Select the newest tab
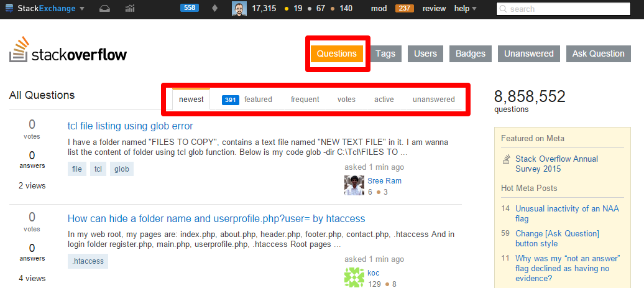The image size is (644, 288). pyautogui.click(x=191, y=100)
